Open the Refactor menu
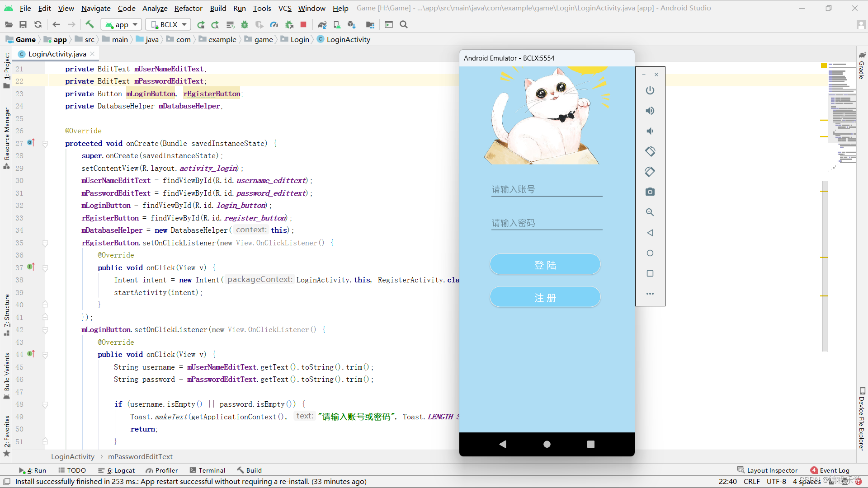 tap(188, 8)
